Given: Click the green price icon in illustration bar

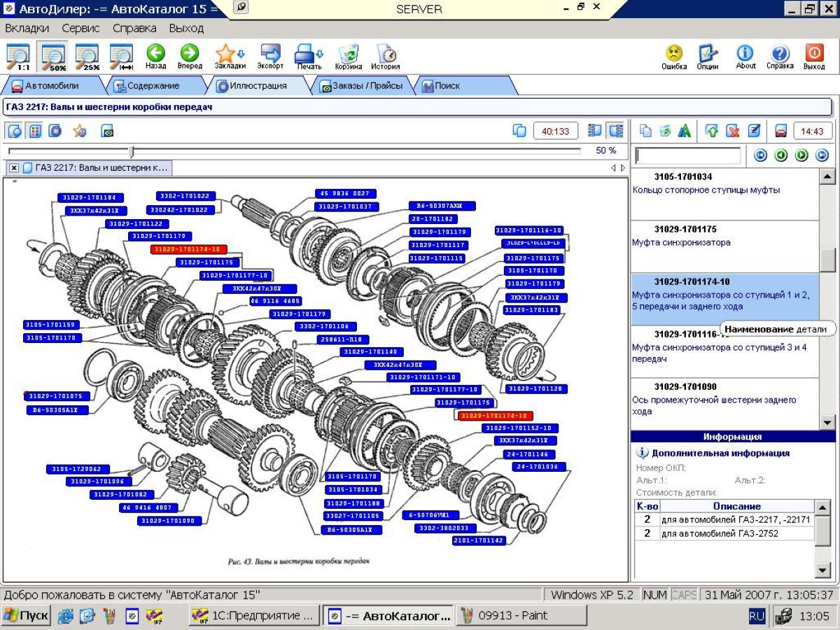Looking at the screenshot, I should (107, 131).
